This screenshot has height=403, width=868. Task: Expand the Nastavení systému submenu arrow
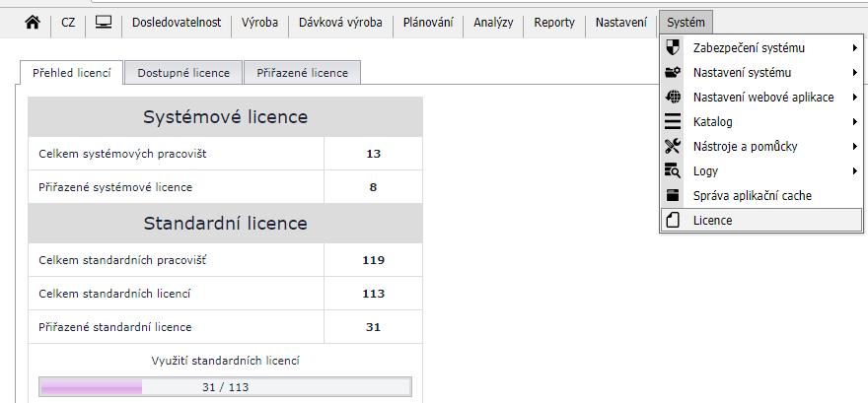(x=854, y=72)
